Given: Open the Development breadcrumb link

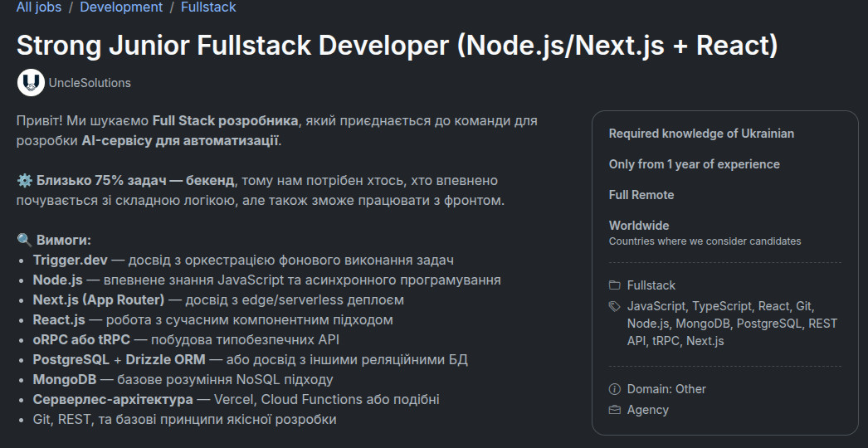Looking at the screenshot, I should click(x=121, y=7).
